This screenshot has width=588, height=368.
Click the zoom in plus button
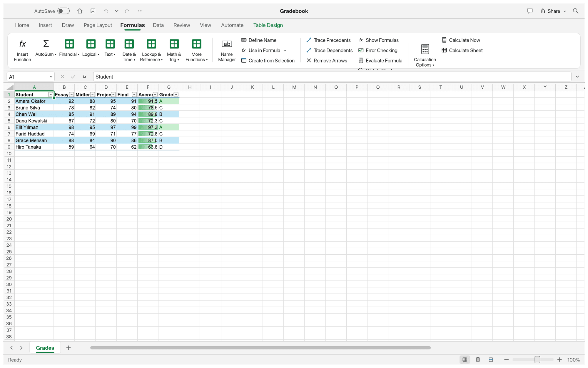559,360
